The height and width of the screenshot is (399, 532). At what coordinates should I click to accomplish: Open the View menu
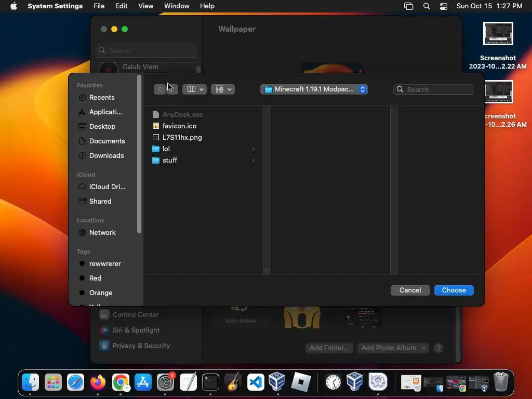click(145, 6)
